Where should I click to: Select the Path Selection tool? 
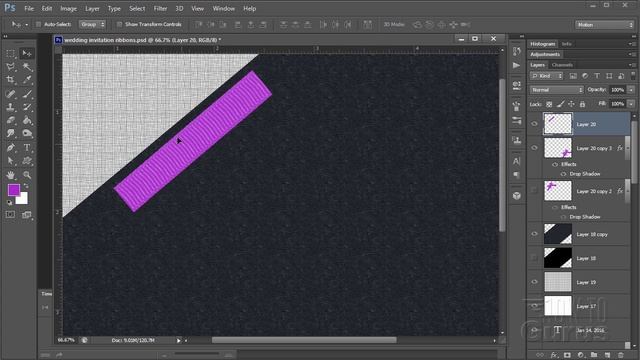click(x=11, y=161)
